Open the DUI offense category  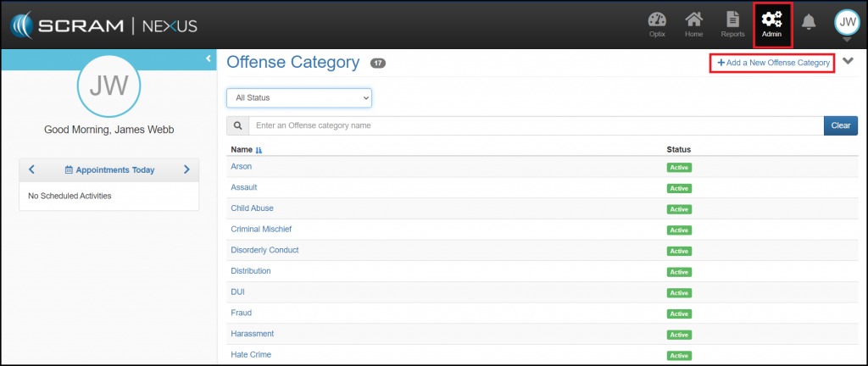[238, 291]
